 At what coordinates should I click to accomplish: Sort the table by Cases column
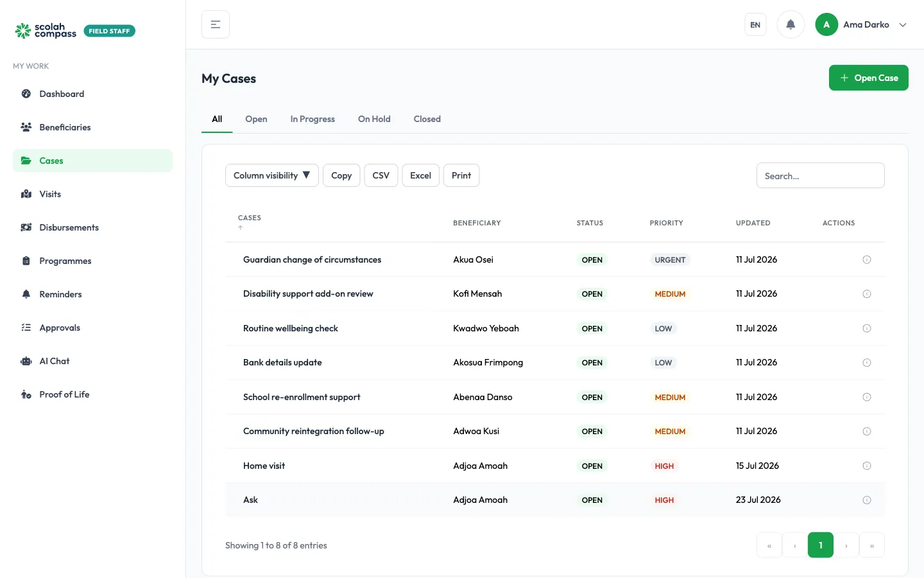point(250,222)
